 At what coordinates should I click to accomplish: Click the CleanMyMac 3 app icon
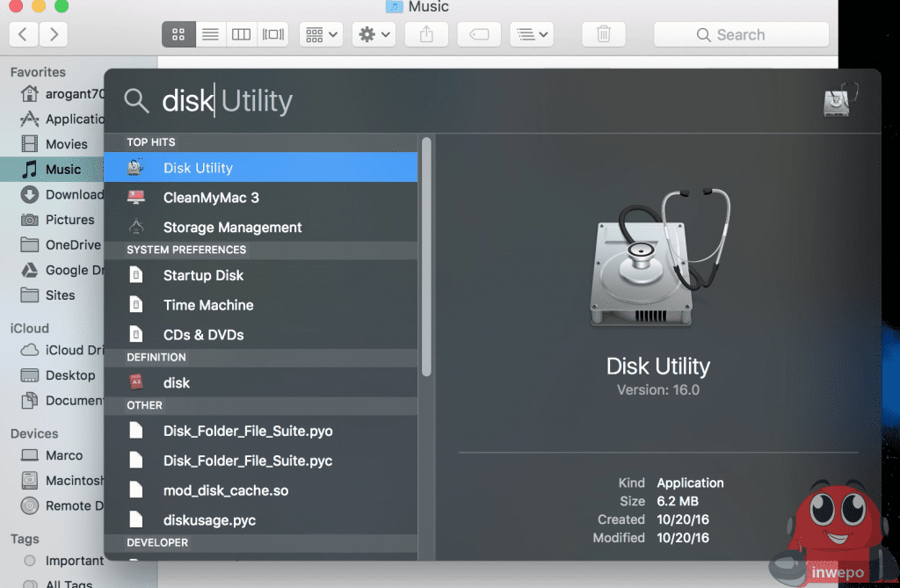136,197
